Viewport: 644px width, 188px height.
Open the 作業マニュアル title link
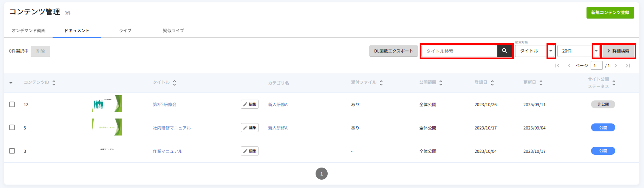[x=168, y=151]
